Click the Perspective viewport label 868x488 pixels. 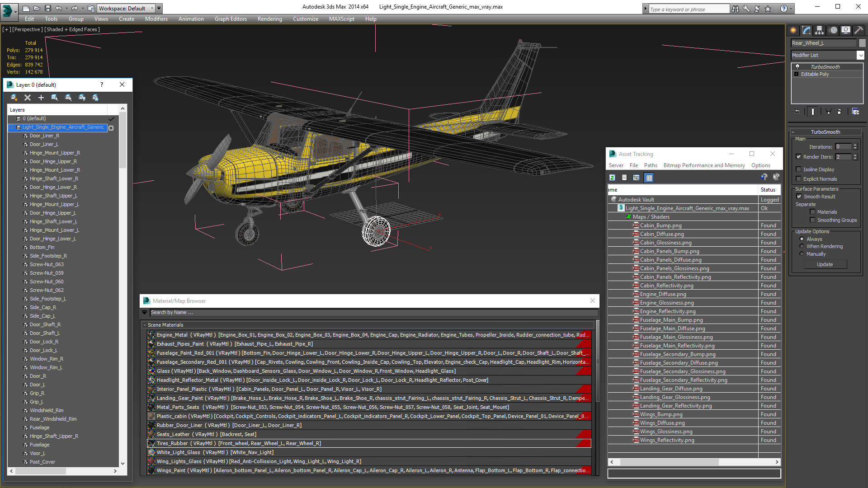pyautogui.click(x=28, y=29)
